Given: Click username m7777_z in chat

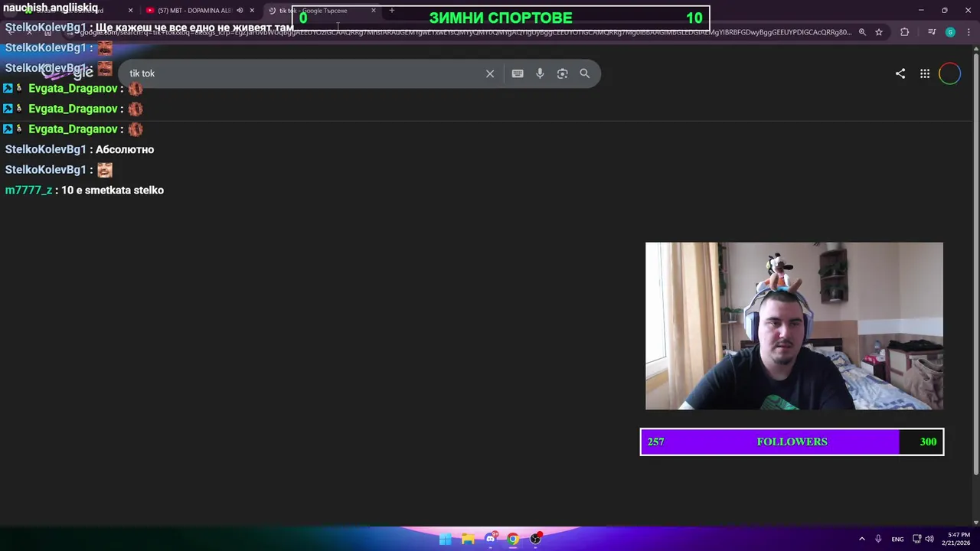Looking at the screenshot, I should tap(28, 190).
